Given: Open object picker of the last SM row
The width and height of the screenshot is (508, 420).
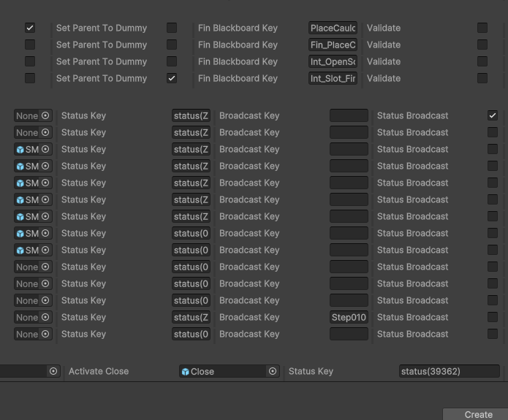Looking at the screenshot, I should pos(45,251).
